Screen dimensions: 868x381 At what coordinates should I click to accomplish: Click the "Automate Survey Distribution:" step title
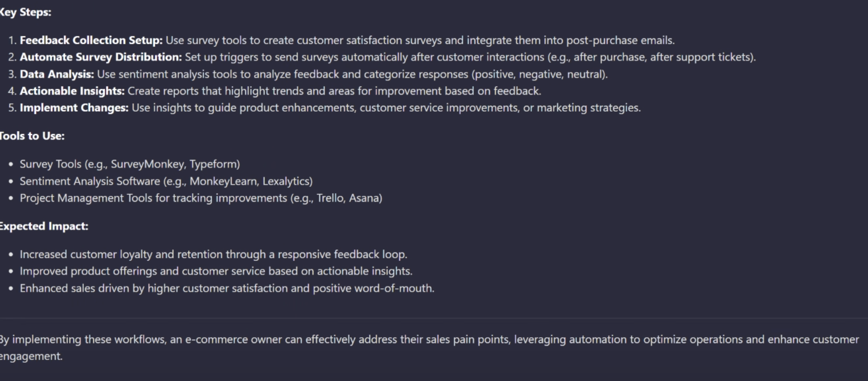click(x=101, y=57)
